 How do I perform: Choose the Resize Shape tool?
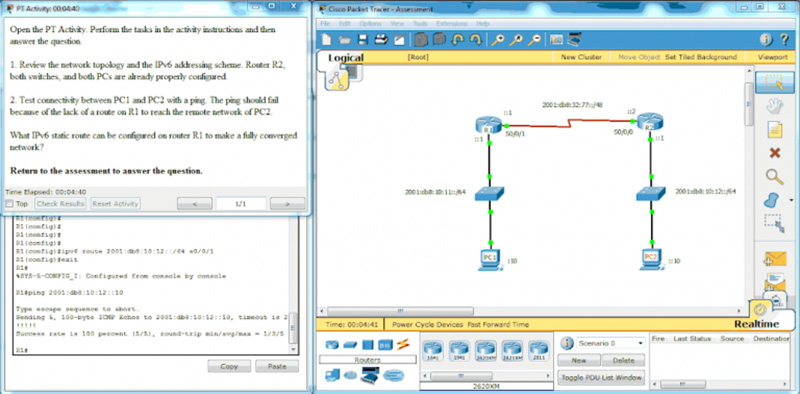tap(774, 223)
